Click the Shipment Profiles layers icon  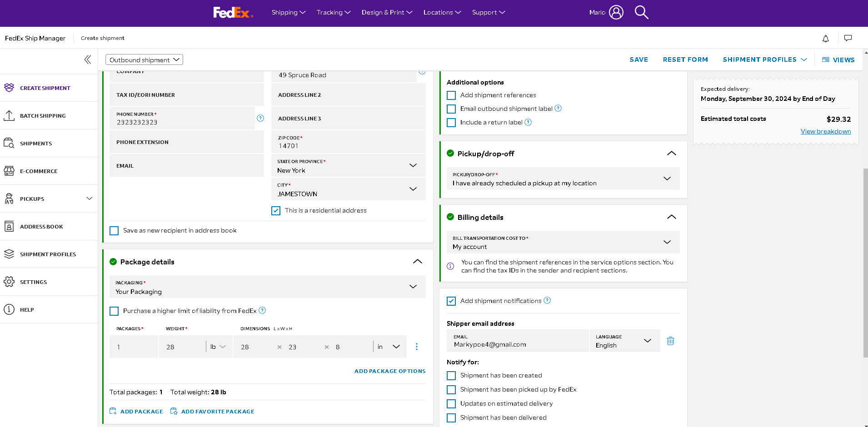[9, 254]
